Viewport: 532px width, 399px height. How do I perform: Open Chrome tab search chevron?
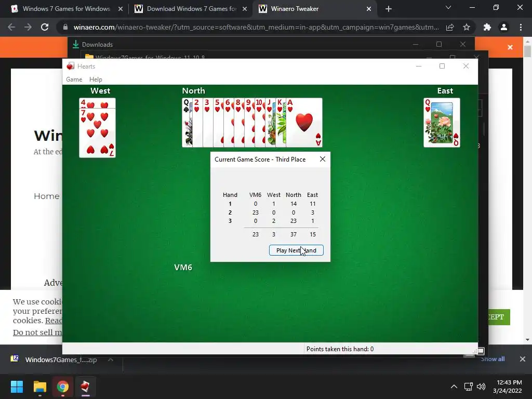coord(448,7)
